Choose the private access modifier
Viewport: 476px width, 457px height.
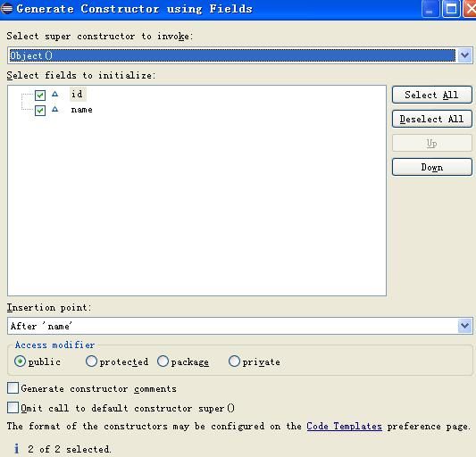click(234, 361)
